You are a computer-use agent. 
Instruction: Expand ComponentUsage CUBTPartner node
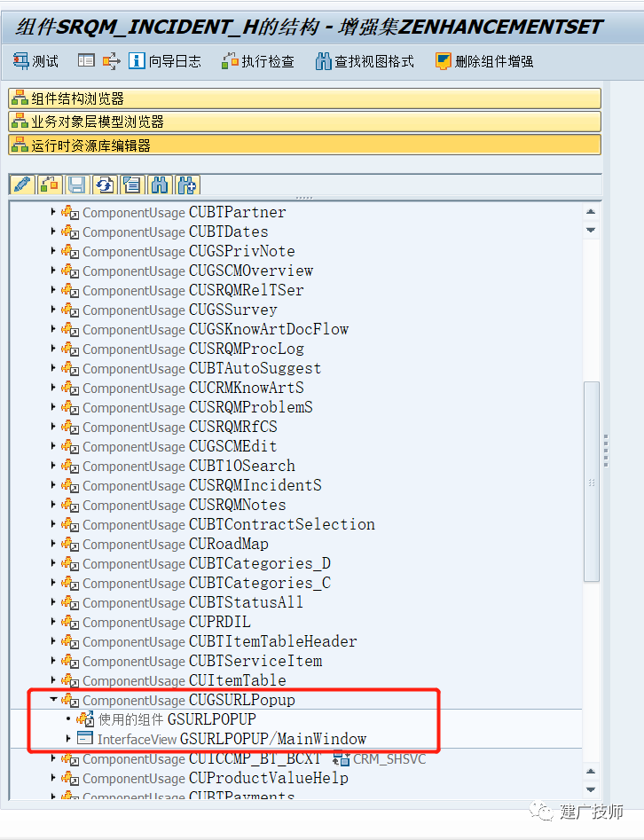[52, 212]
